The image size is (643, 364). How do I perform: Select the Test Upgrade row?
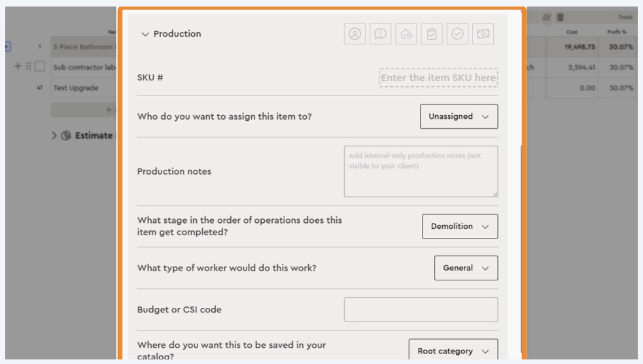(75, 88)
